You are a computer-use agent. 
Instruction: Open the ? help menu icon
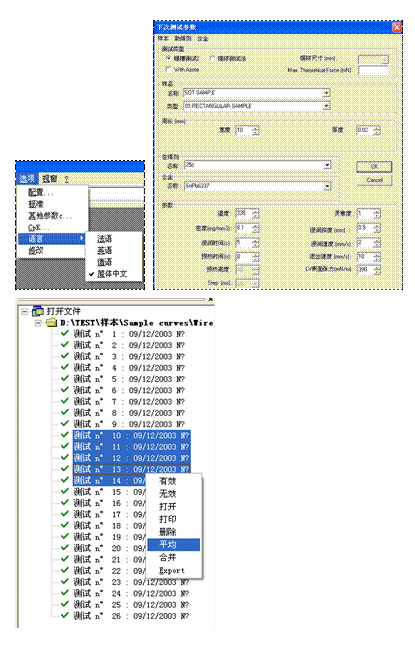pos(66,179)
